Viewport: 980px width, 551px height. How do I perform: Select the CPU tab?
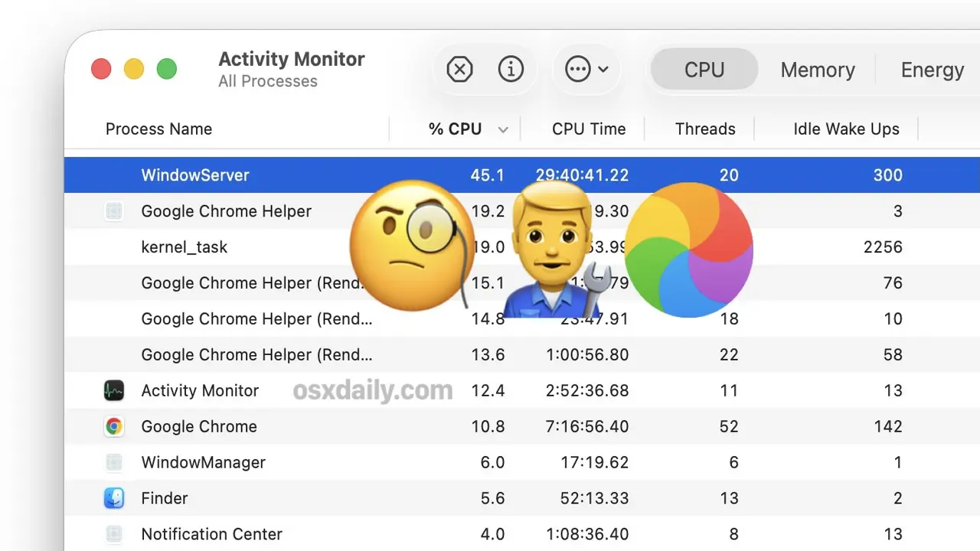tap(704, 70)
